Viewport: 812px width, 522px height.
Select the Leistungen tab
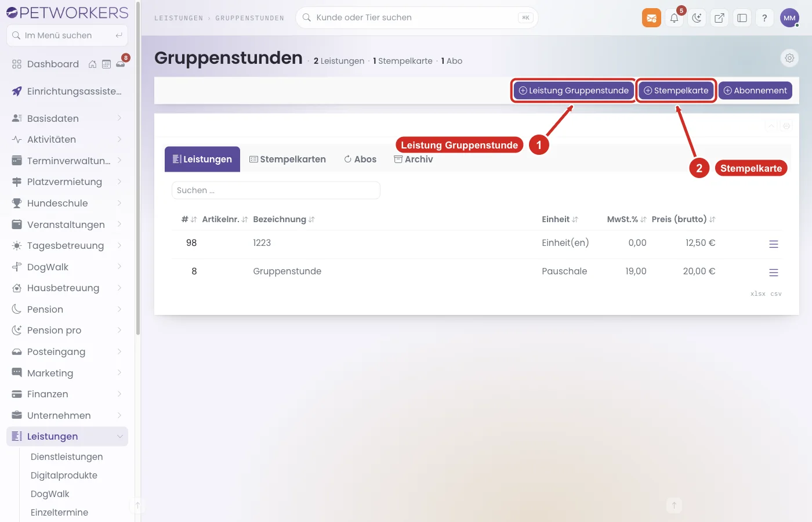coord(202,159)
